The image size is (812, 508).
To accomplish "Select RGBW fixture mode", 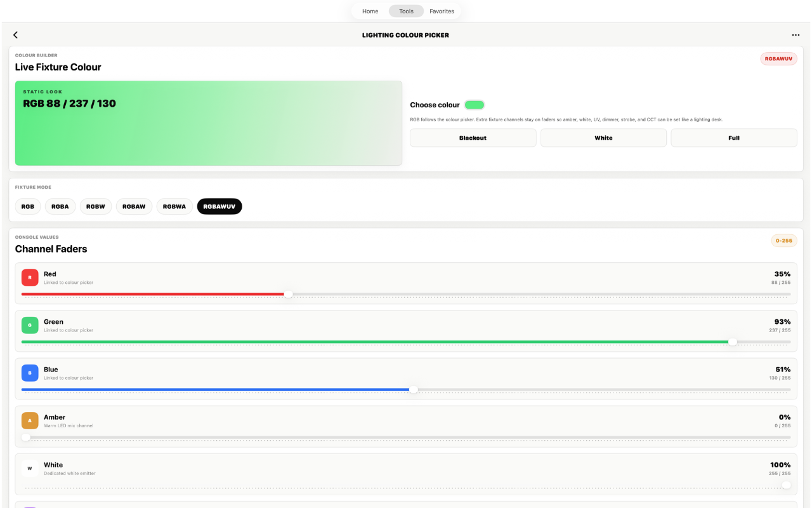I will pos(96,206).
